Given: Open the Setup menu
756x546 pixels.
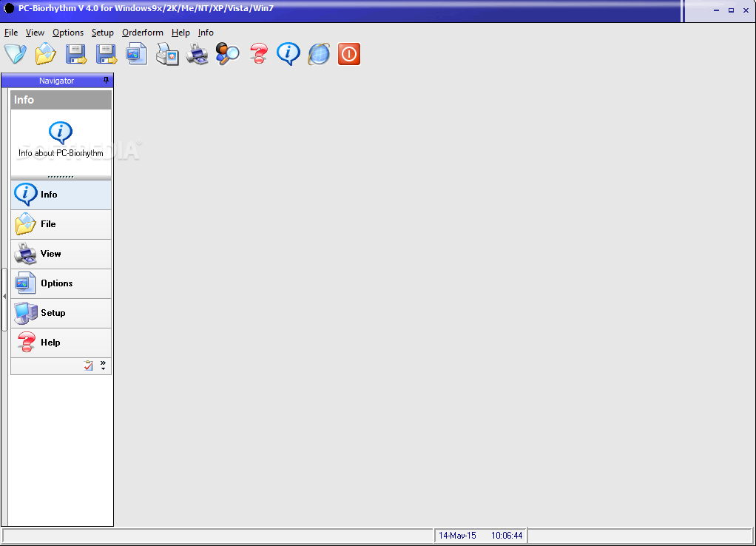Looking at the screenshot, I should (103, 33).
